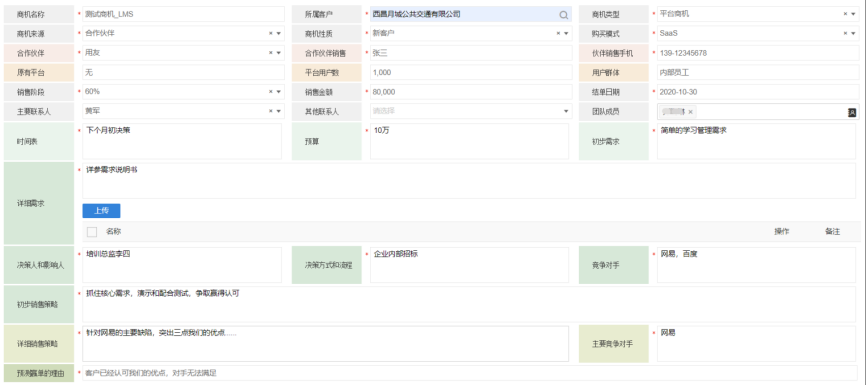Click the 决策人和影响人 text area
866x385 pixels.
tap(182, 265)
